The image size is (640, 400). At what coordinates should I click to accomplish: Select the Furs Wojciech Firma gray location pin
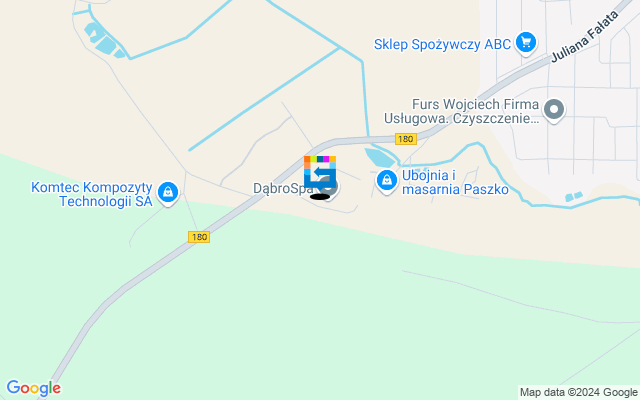click(554, 111)
